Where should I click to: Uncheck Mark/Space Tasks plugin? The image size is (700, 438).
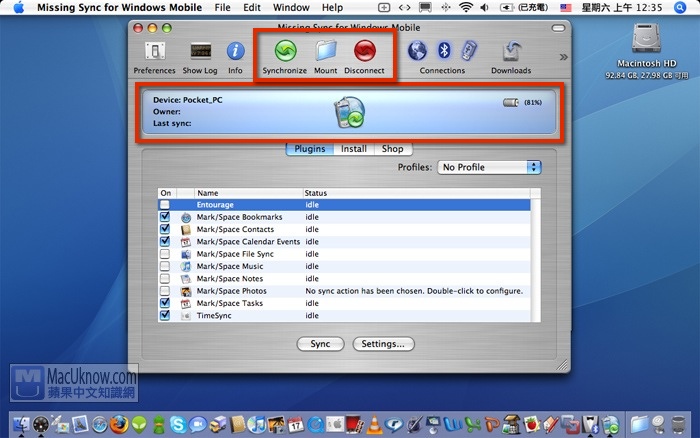point(165,303)
